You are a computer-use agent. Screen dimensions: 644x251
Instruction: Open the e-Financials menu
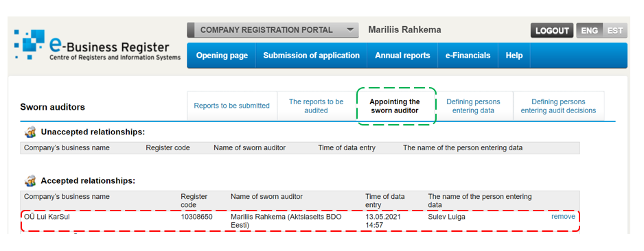coord(468,56)
